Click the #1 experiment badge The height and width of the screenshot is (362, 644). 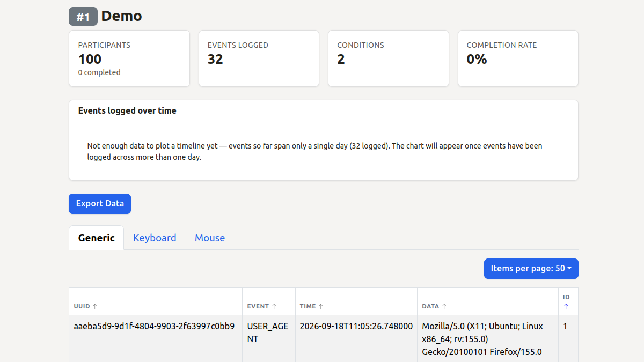[x=83, y=17]
